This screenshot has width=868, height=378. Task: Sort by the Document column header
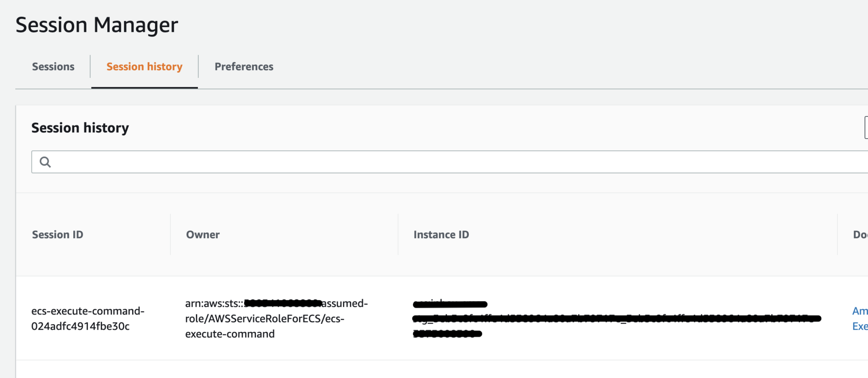click(860, 234)
